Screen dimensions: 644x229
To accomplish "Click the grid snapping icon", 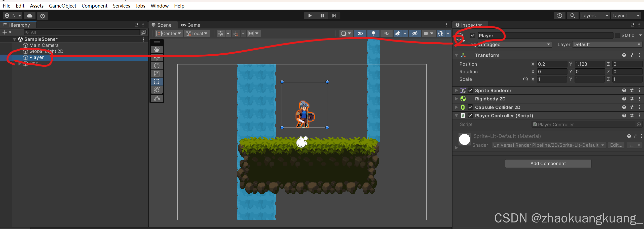I will click(221, 33).
